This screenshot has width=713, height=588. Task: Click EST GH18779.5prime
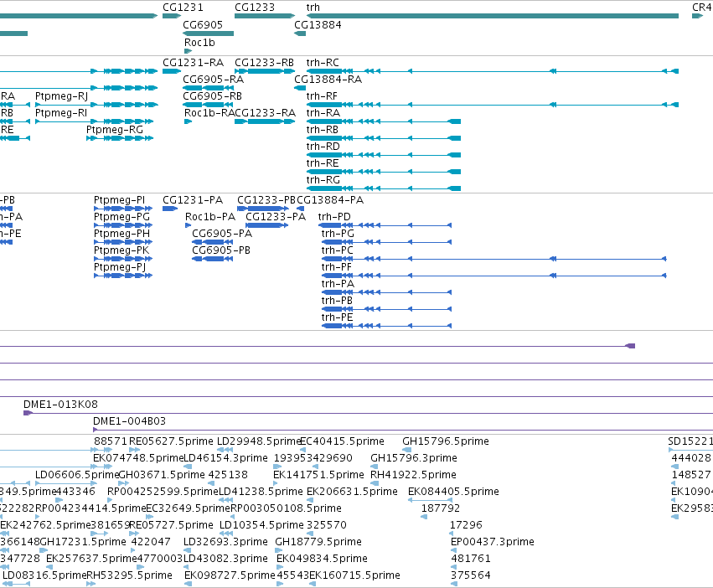pos(318,543)
